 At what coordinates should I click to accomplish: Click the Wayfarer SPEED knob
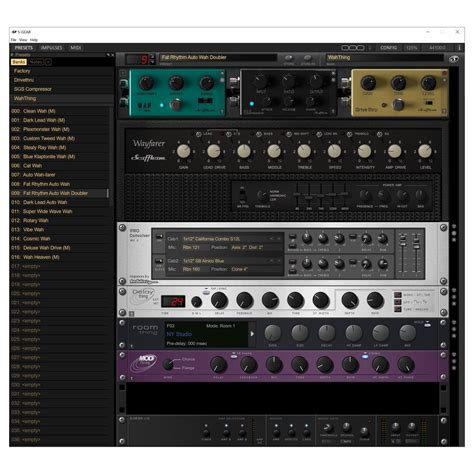coord(334,151)
